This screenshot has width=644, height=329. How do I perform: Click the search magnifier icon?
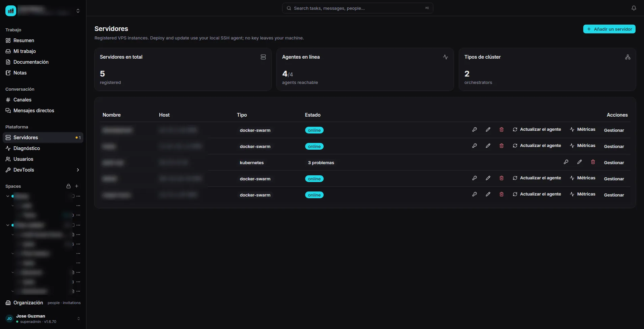coord(289,8)
